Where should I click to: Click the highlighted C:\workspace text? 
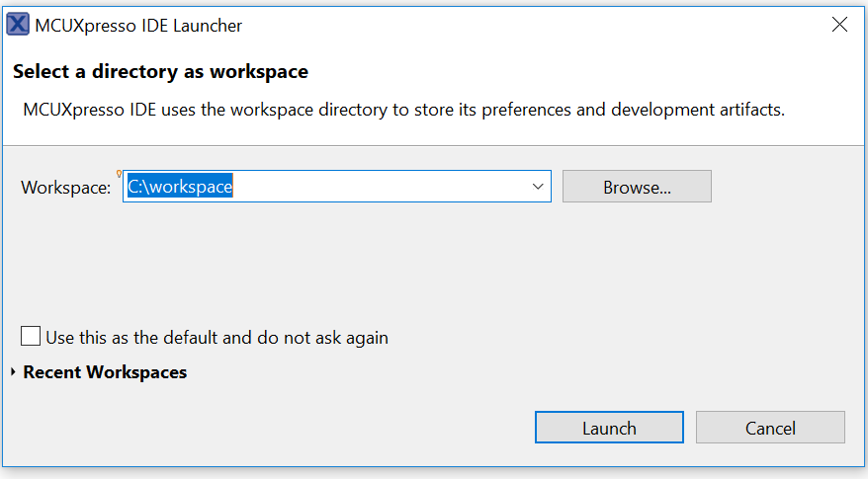pos(180,186)
